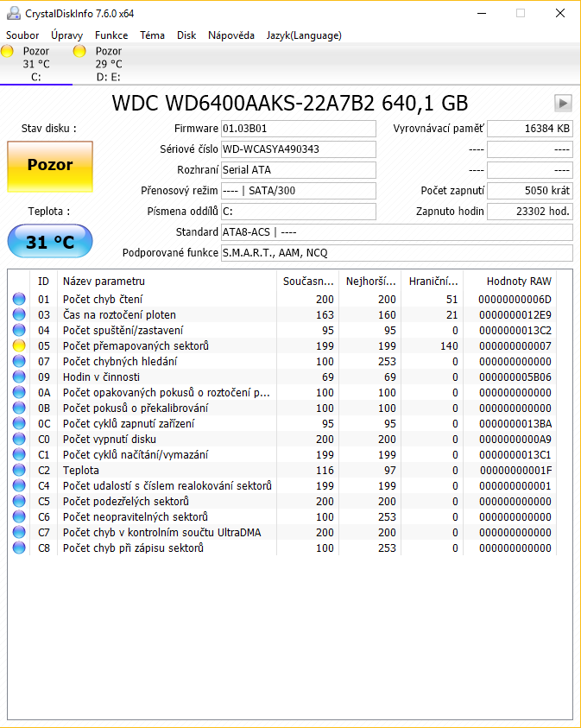Click the blue status dot for attribute C2
The image size is (581, 728).
pos(19,471)
